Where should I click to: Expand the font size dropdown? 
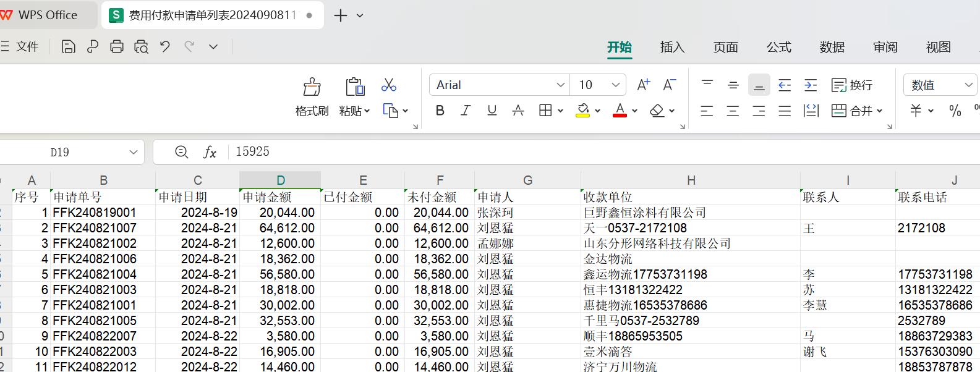tap(616, 85)
